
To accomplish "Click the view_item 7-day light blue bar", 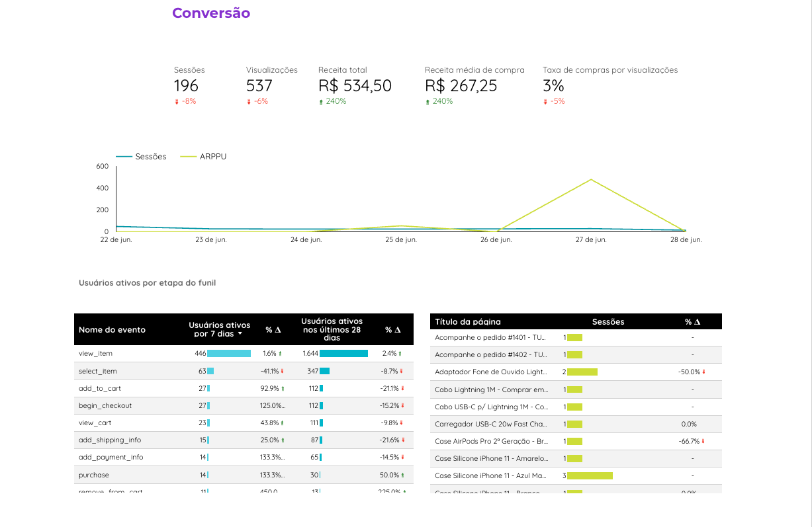I will (x=229, y=354).
